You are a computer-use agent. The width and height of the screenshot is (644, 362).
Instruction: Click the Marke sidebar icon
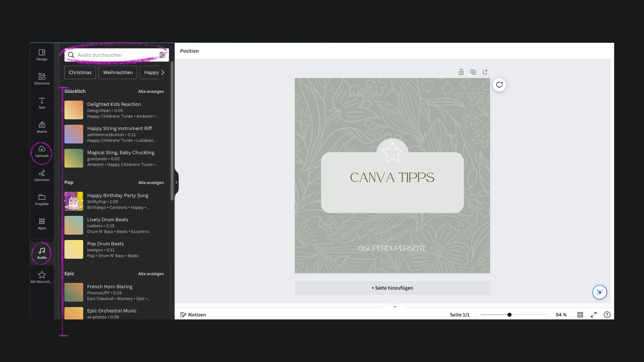click(x=42, y=127)
